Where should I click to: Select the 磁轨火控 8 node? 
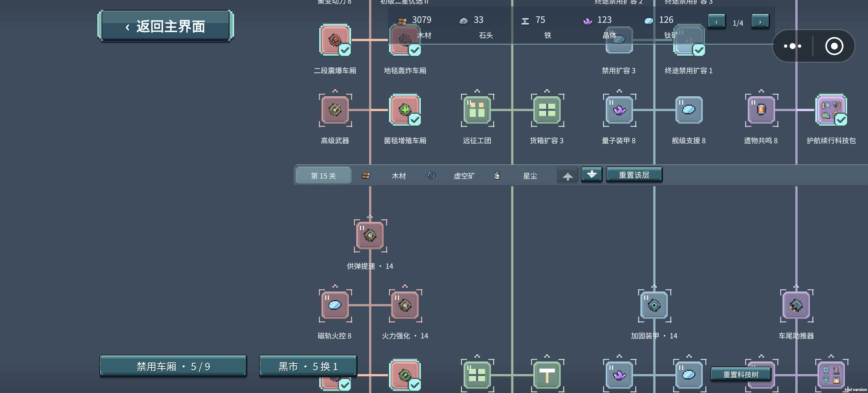(x=335, y=305)
